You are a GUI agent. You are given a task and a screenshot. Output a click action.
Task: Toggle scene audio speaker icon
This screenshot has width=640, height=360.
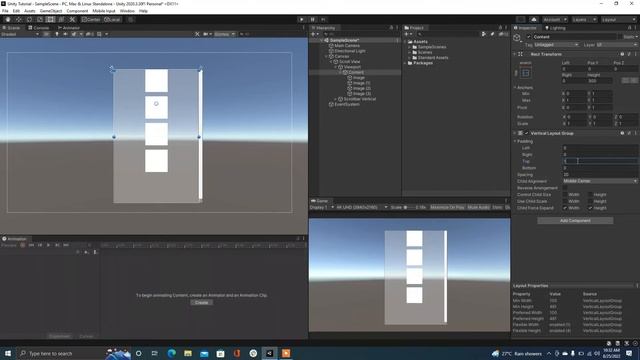point(65,34)
